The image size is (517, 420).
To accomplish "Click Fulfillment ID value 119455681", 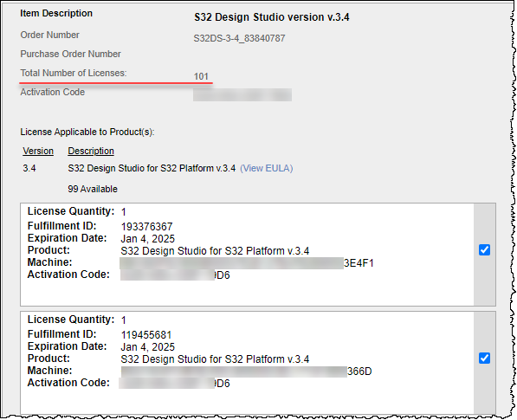I will coord(146,335).
